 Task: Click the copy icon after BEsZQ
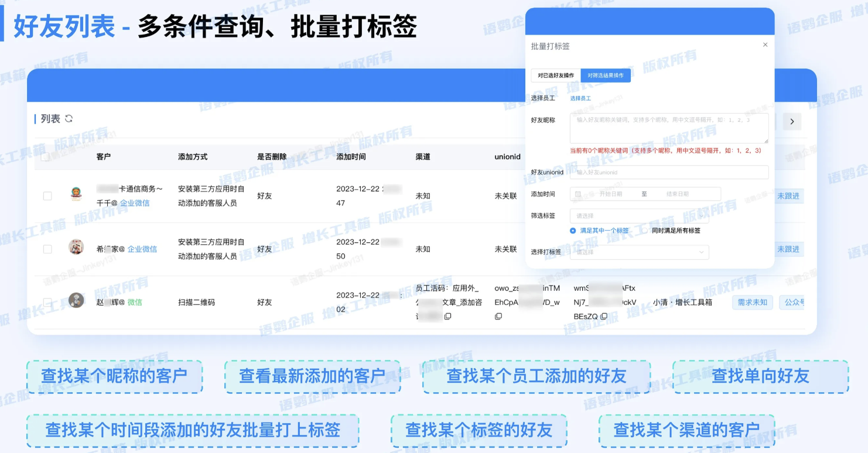(603, 317)
